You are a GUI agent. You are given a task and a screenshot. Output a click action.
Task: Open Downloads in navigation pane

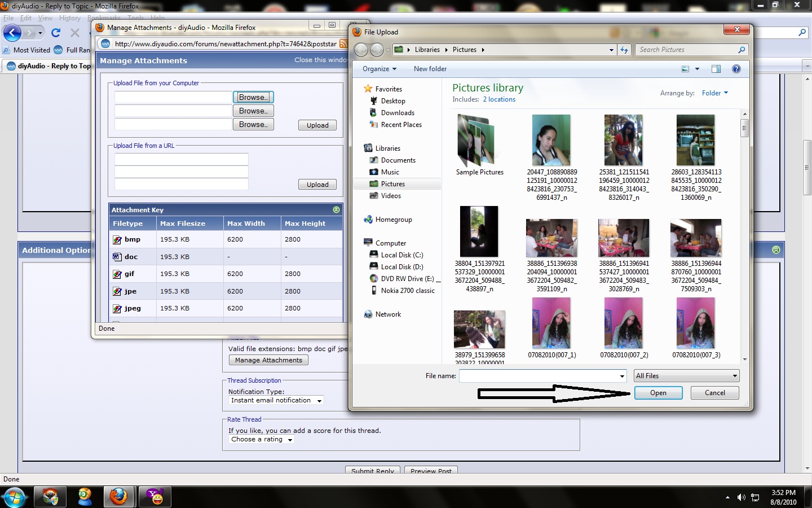point(398,113)
